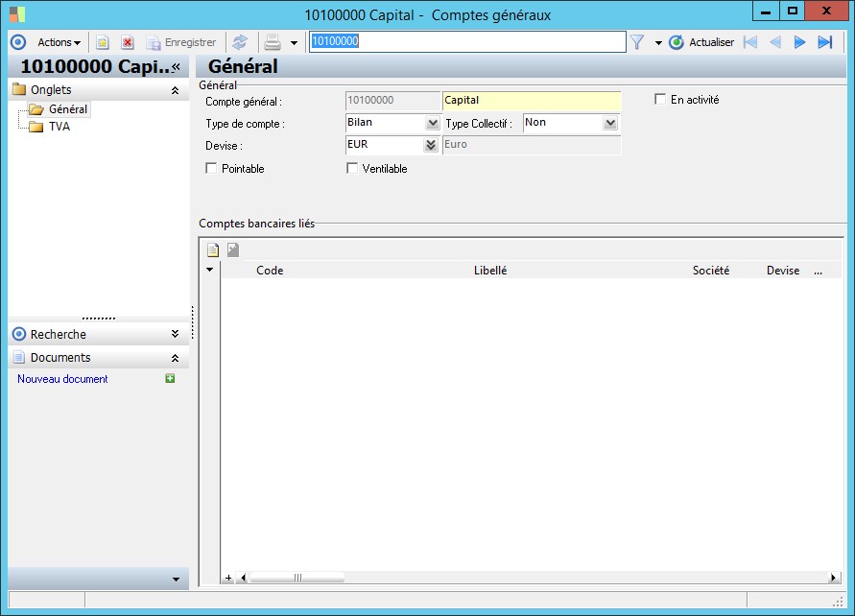This screenshot has width=855, height=616.
Task: Close the Comptes généraux window
Action: [x=826, y=12]
